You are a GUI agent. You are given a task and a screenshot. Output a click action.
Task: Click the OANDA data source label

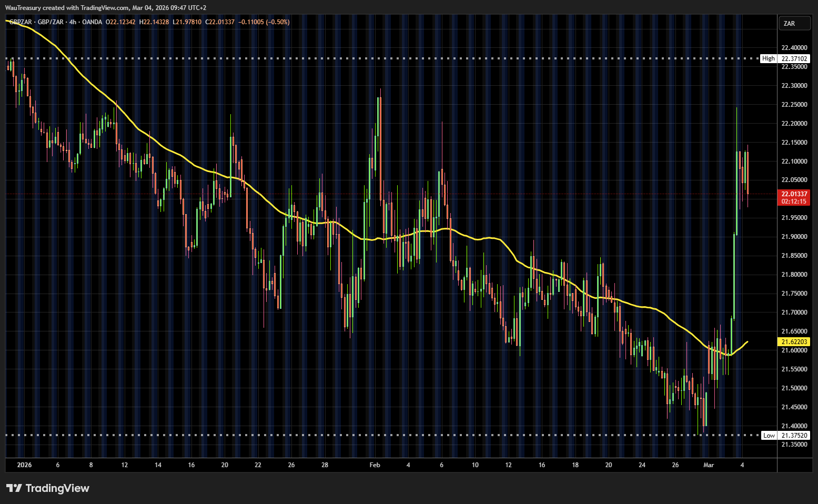(92, 22)
